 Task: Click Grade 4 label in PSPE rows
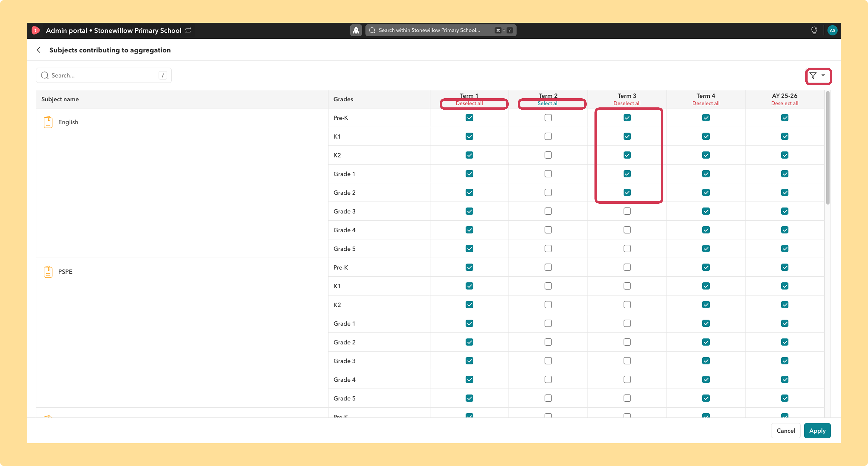344,380
